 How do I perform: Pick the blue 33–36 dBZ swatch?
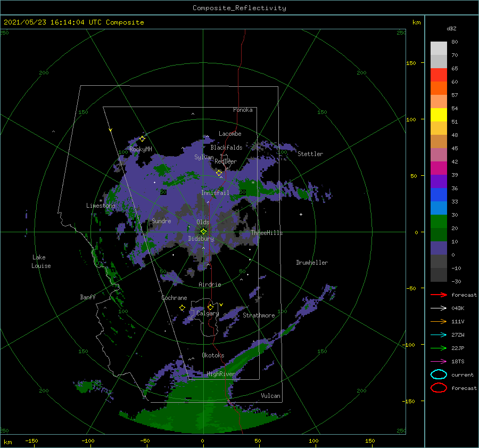click(x=439, y=195)
